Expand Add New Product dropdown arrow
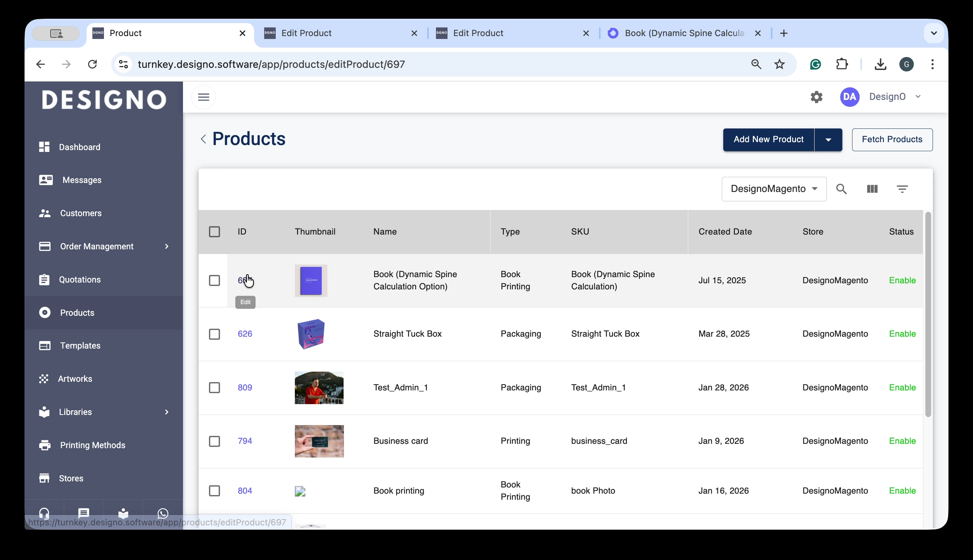 (x=828, y=140)
